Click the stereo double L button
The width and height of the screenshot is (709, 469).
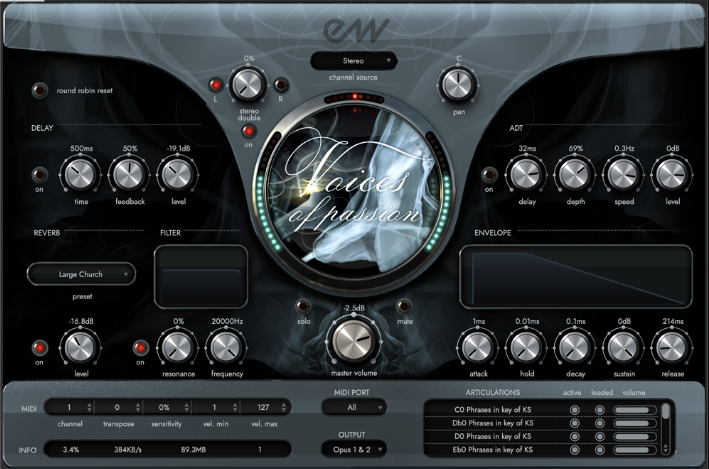pyautogui.click(x=214, y=87)
